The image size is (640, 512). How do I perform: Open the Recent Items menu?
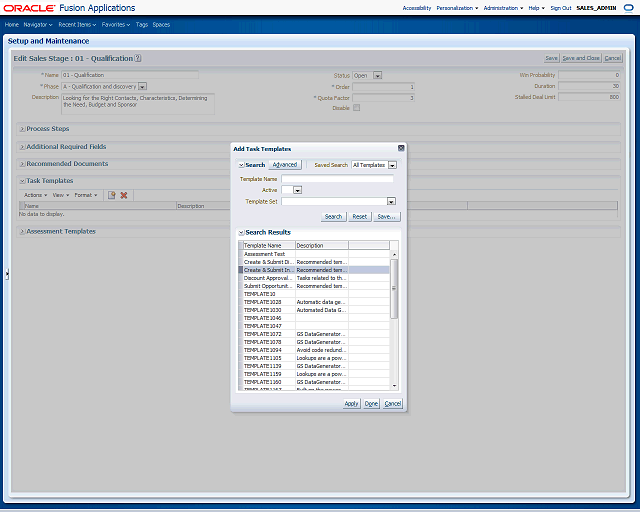[x=77, y=25]
